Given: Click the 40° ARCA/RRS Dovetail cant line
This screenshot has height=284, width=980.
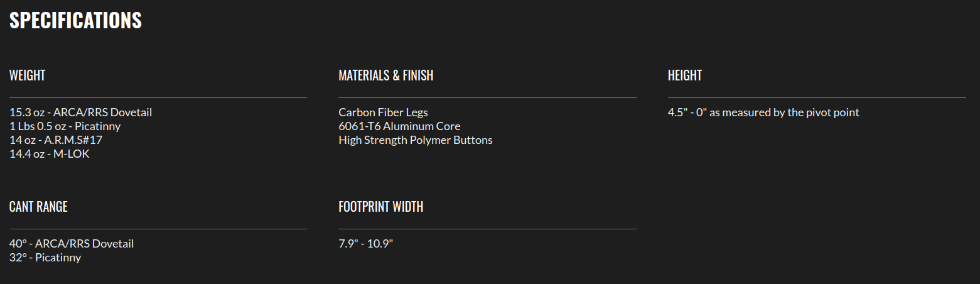Looking at the screenshot, I should tap(72, 244).
